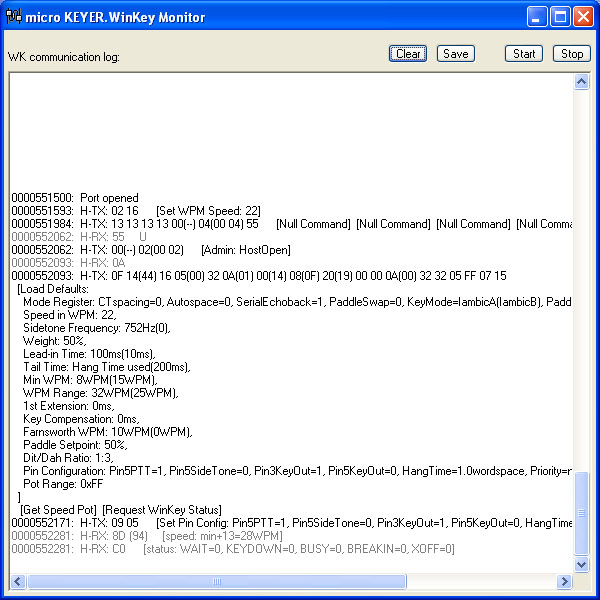Viewport: 600px width, 600px height.
Task: Click 'Speed in WPM: 22,' line
Action: (70, 315)
